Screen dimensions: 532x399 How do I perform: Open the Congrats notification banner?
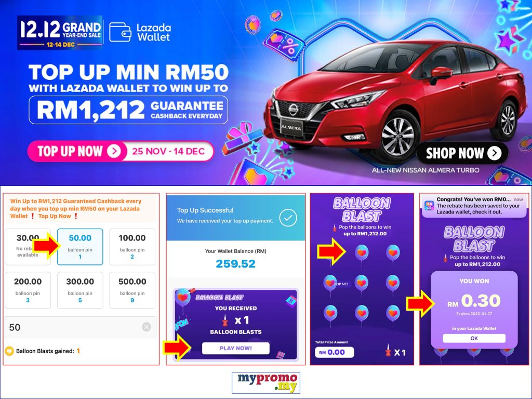pos(474,206)
